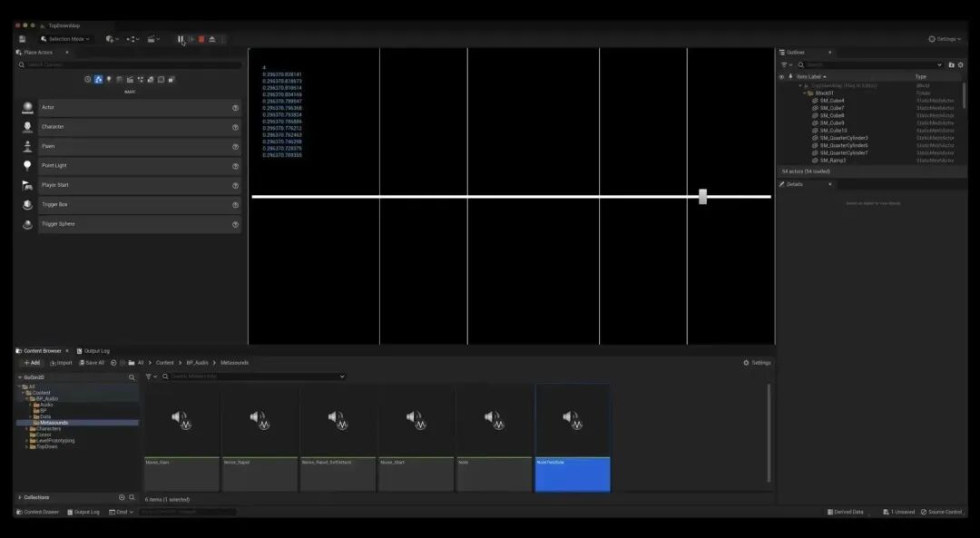Screen dimensions: 980x538
Task: Select the blue highlighted MetaSound asset thumbnail
Action: 573,438
